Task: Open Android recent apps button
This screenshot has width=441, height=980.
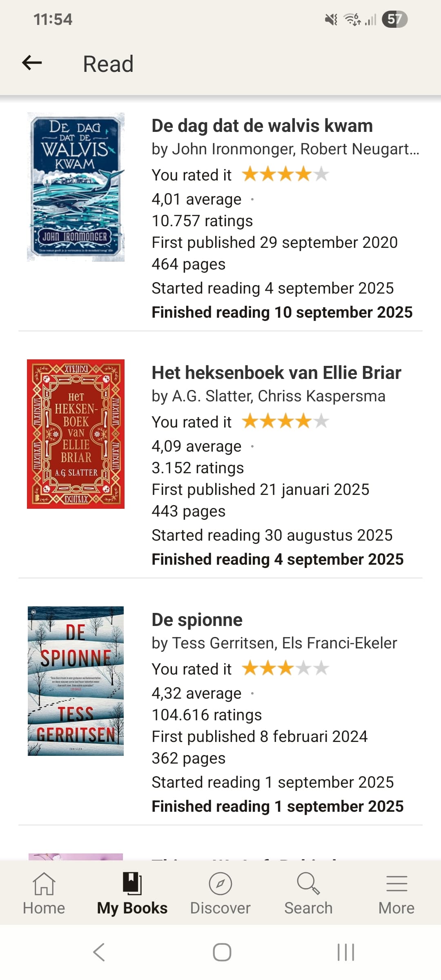Action: [345, 952]
